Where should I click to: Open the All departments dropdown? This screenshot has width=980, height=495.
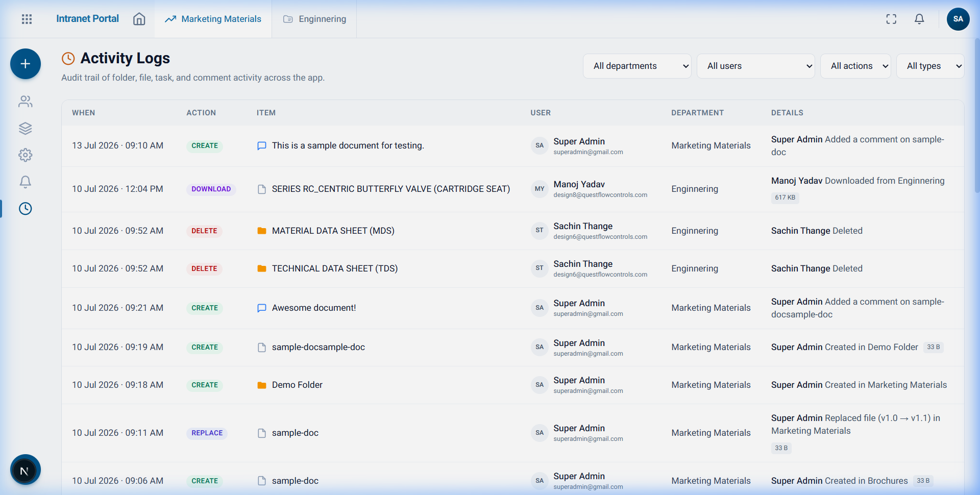click(637, 66)
